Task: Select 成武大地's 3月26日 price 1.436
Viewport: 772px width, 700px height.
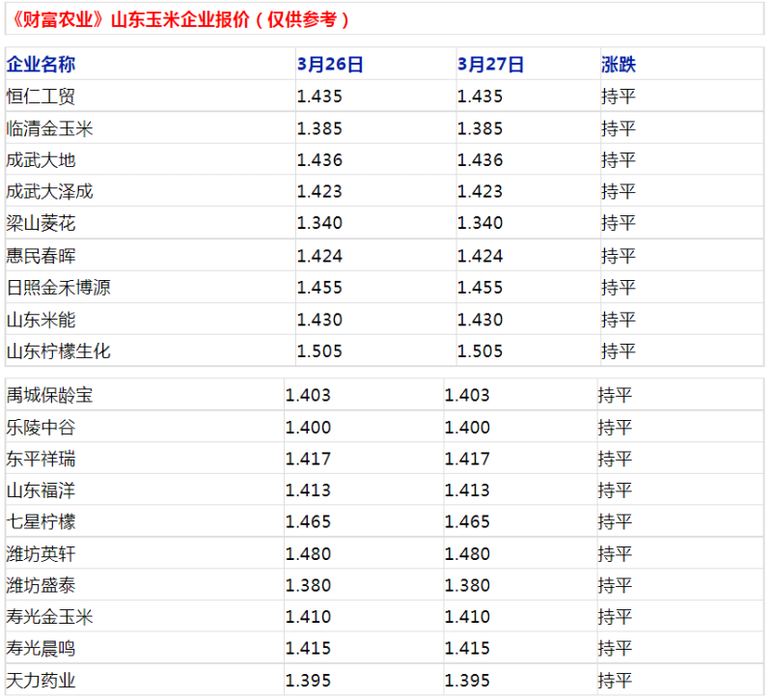Action: point(319,160)
